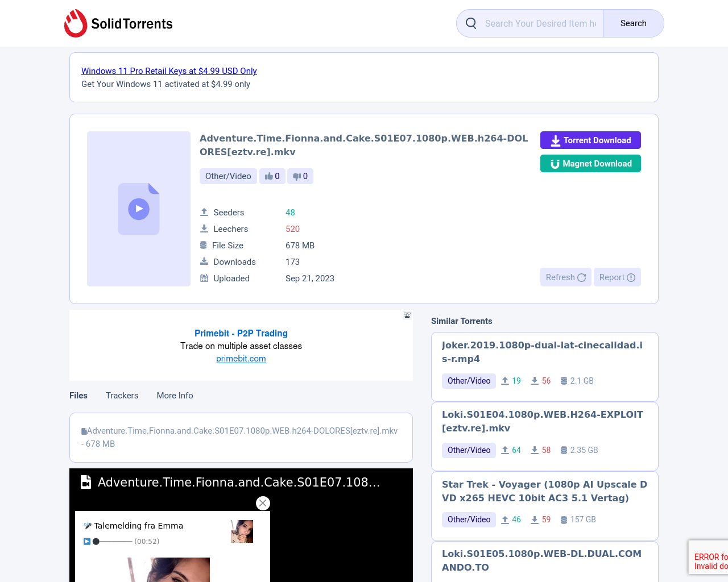
Task: Click the SolidTorrents logo icon
Action: tap(76, 23)
